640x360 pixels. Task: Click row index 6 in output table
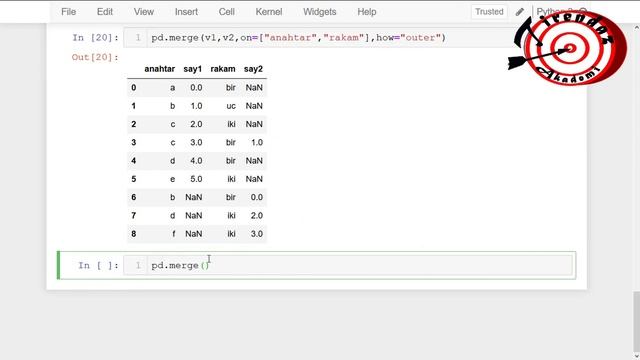(x=133, y=197)
